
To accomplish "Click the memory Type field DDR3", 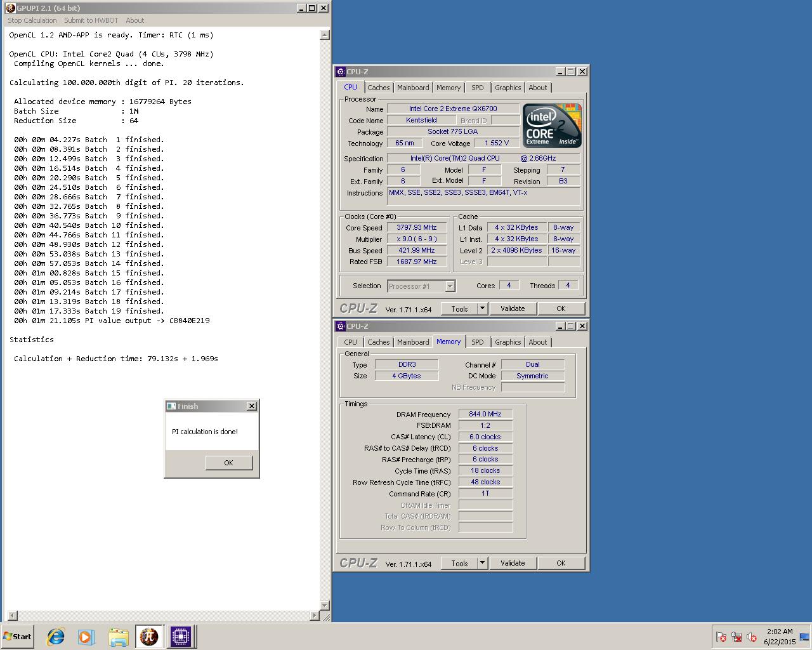I will (407, 364).
